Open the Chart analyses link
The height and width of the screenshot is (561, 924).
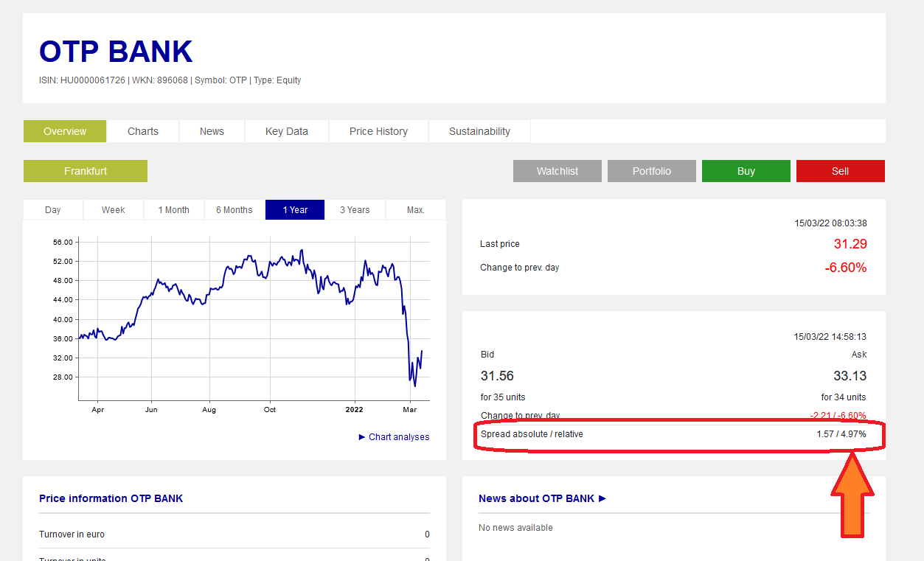coord(394,437)
